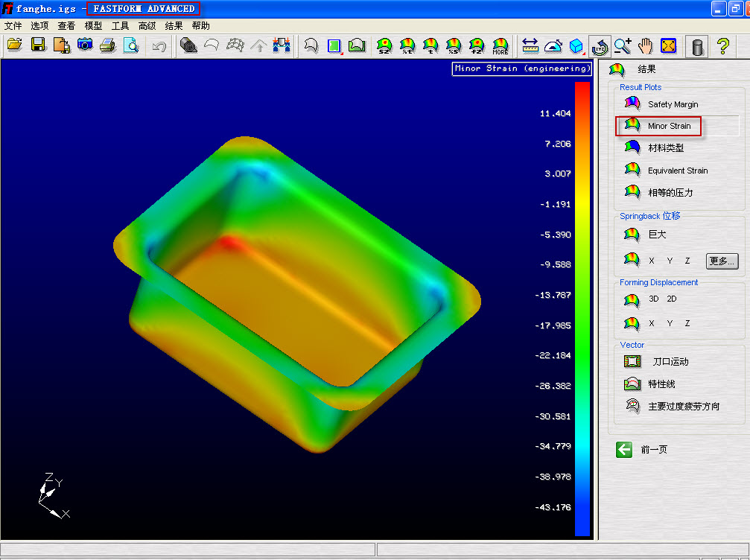Show the Safety Margin result plot
The width and height of the screenshot is (750, 560).
click(661, 104)
